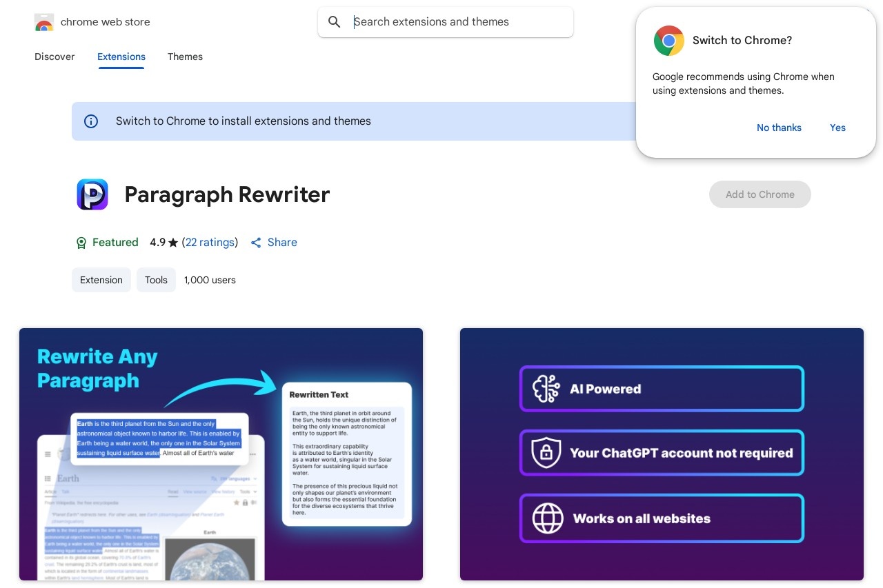Click the Chrome Web Store logo icon
The height and width of the screenshot is (588, 883).
tap(44, 22)
